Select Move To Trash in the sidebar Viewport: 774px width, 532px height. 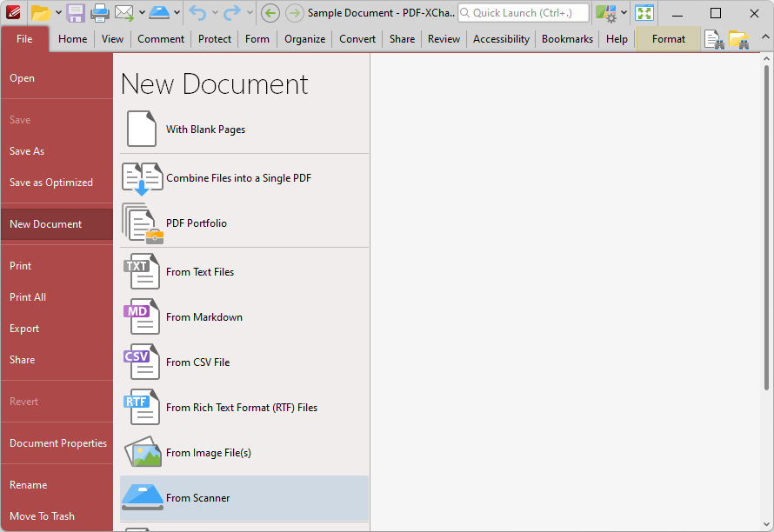point(57,516)
